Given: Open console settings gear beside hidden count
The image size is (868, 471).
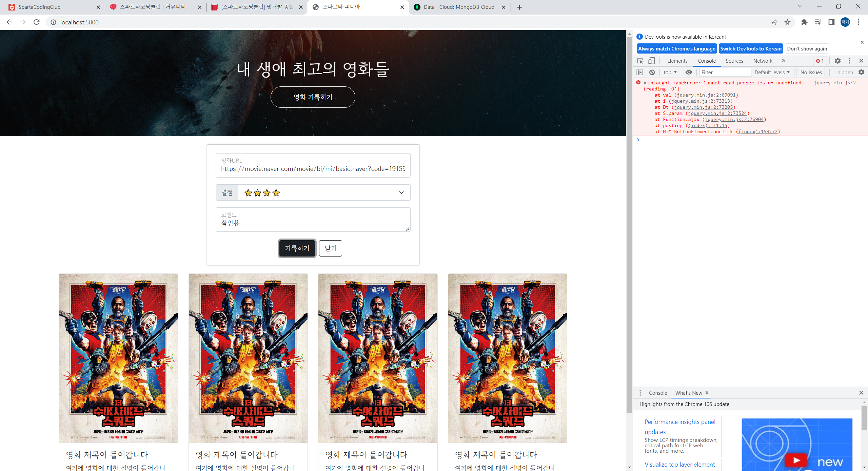Looking at the screenshot, I should [x=861, y=72].
